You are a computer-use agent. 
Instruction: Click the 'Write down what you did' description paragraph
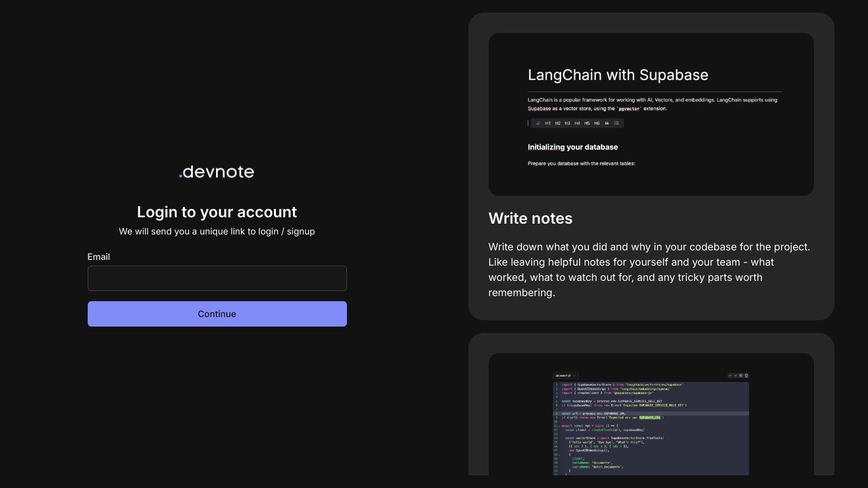(649, 269)
